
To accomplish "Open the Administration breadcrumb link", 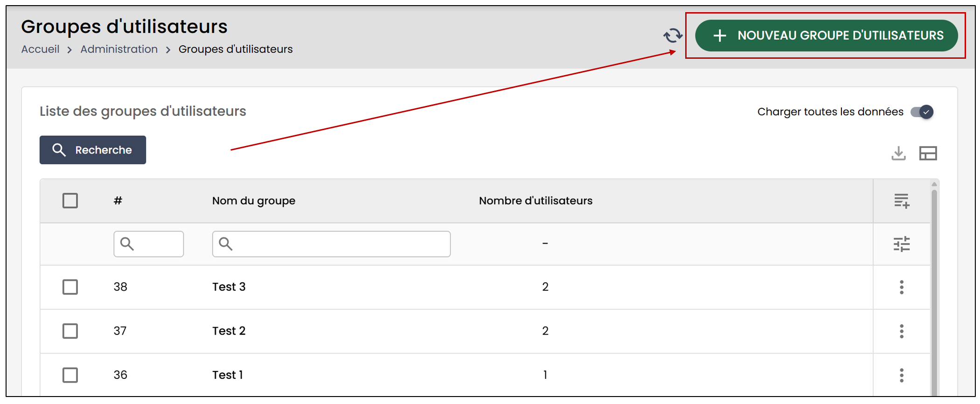I will pyautogui.click(x=119, y=49).
